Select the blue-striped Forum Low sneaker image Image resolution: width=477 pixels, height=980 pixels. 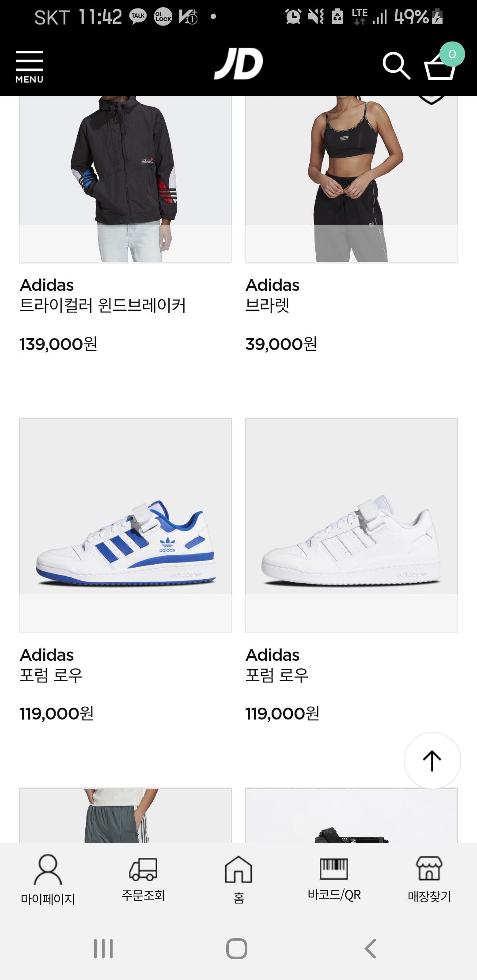(x=125, y=525)
